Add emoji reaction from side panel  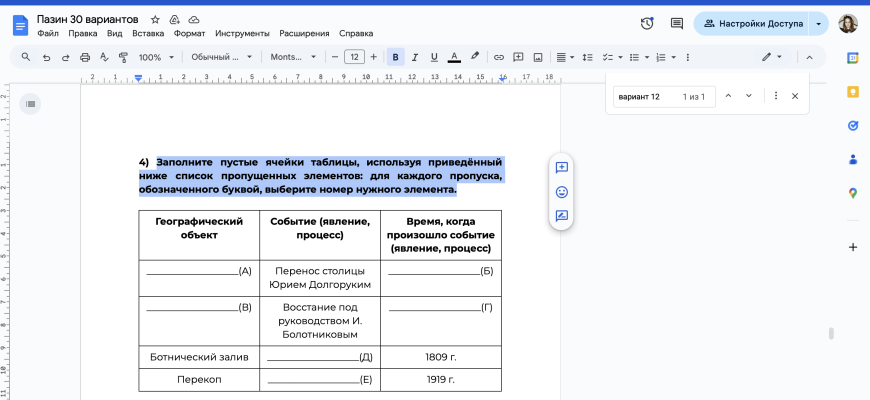561,191
